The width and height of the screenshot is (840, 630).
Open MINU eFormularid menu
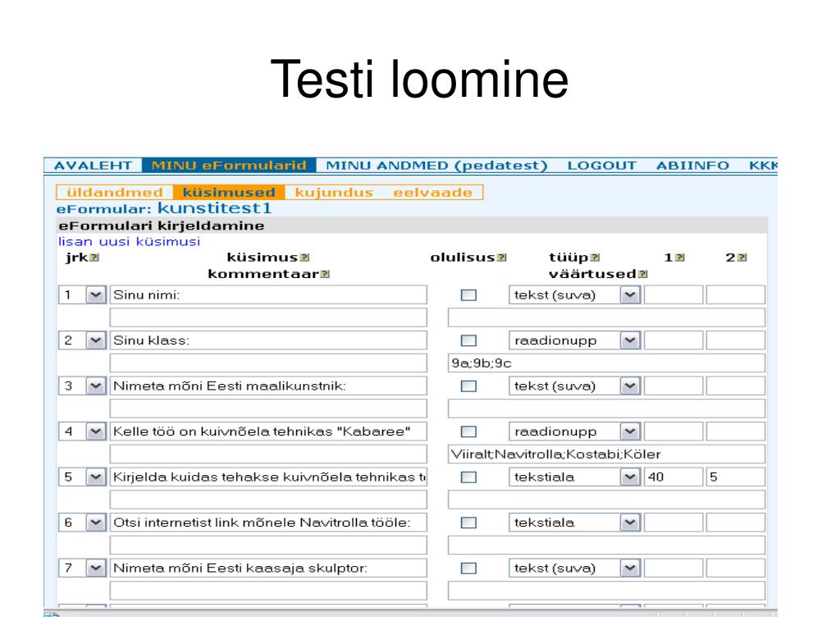pos(229,166)
